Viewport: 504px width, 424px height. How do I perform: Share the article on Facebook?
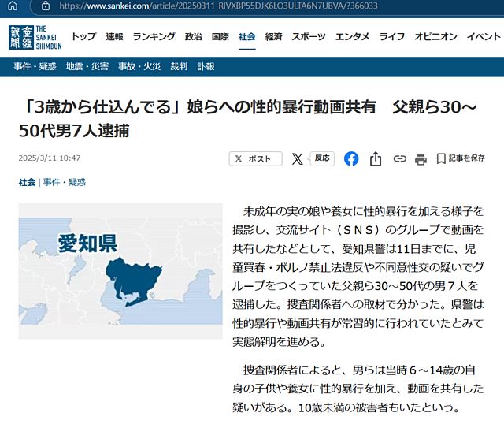tap(351, 158)
